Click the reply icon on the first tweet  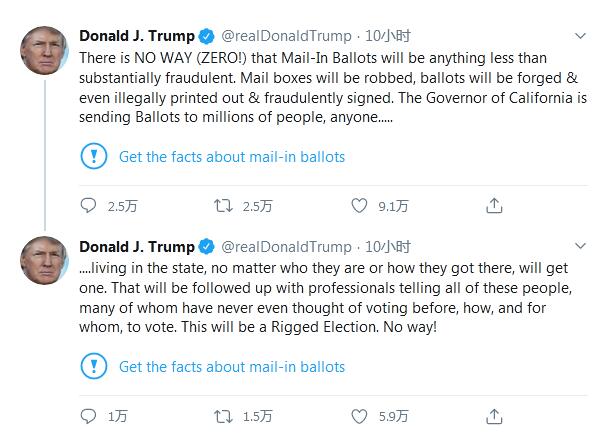click(x=90, y=206)
